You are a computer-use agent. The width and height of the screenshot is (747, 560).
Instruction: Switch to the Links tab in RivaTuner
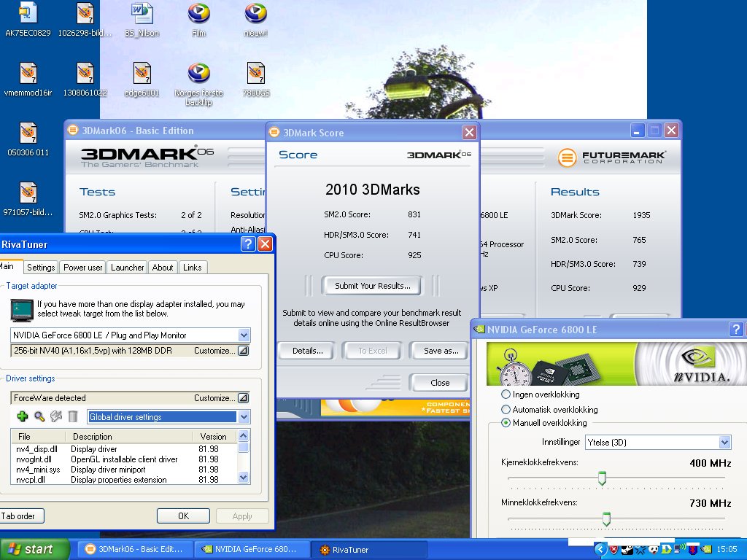[x=193, y=268]
